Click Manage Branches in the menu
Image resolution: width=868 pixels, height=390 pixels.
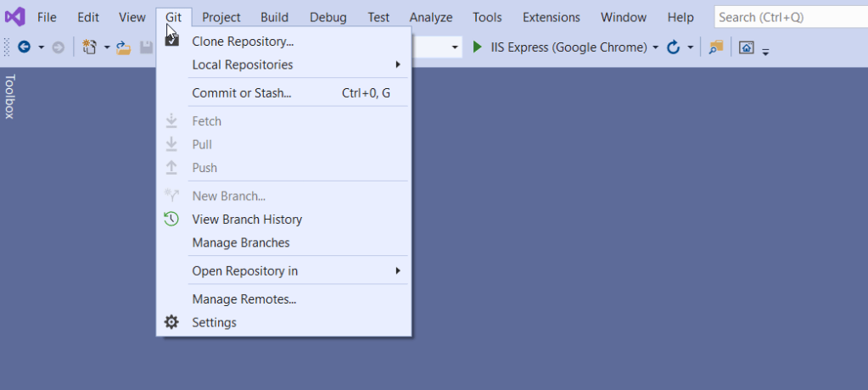click(241, 242)
